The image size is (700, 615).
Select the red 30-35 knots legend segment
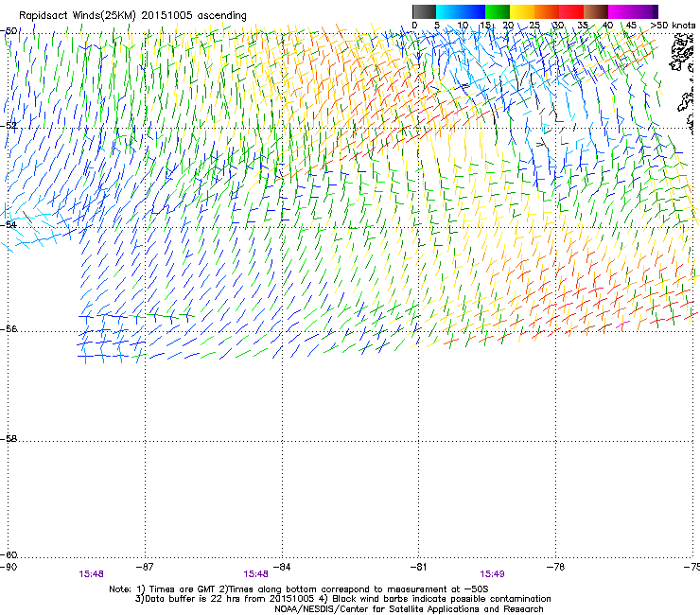(571, 11)
